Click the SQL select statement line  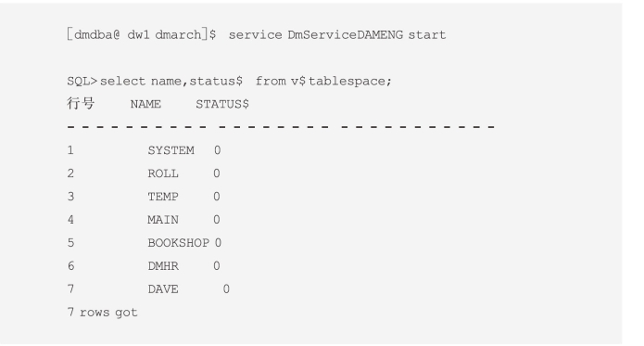click(229, 81)
